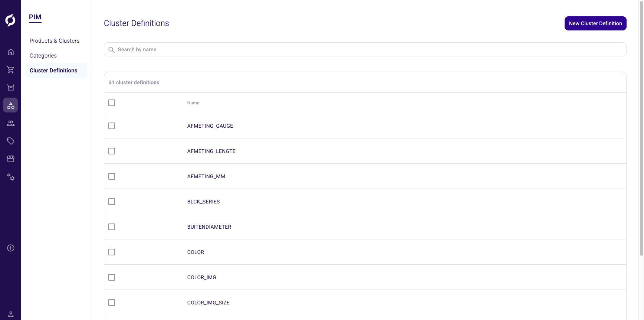Open the COLOR_IMG_SIZE definition
This screenshot has height=320, width=644.
click(x=208, y=303)
